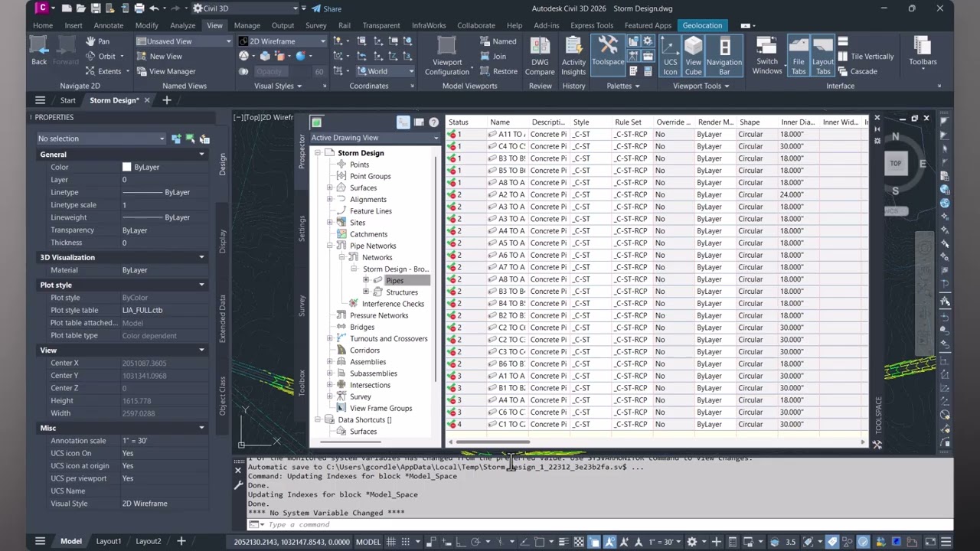Collapse the Plot style section
Viewport: 980px width, 551px height.
(201, 285)
